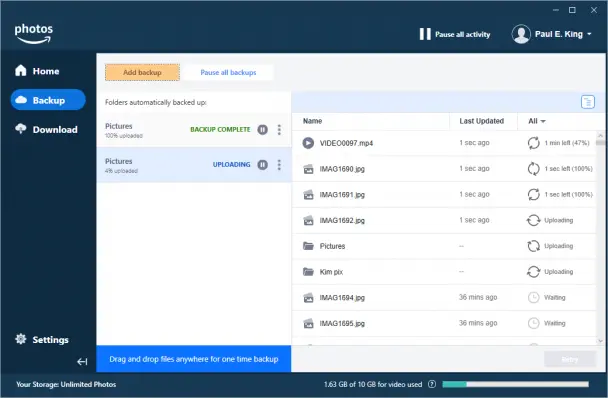608x398 pixels.
Task: Open the account dropdown next to Paul E. King
Action: 589,34
